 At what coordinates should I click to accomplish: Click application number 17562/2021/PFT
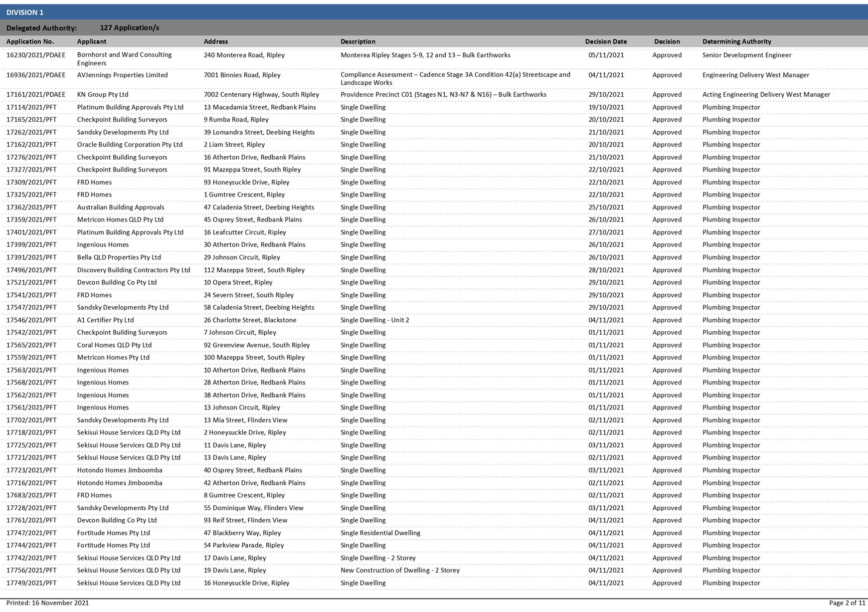(x=31, y=395)
